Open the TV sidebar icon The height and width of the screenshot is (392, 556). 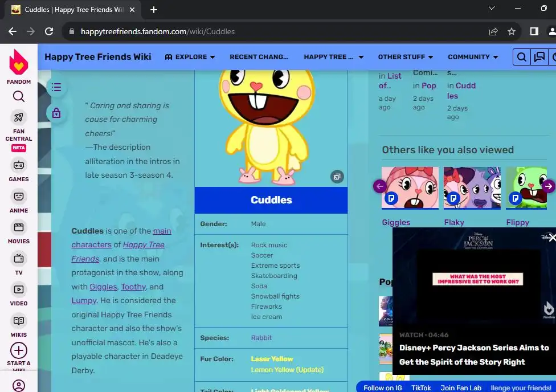[18, 258]
